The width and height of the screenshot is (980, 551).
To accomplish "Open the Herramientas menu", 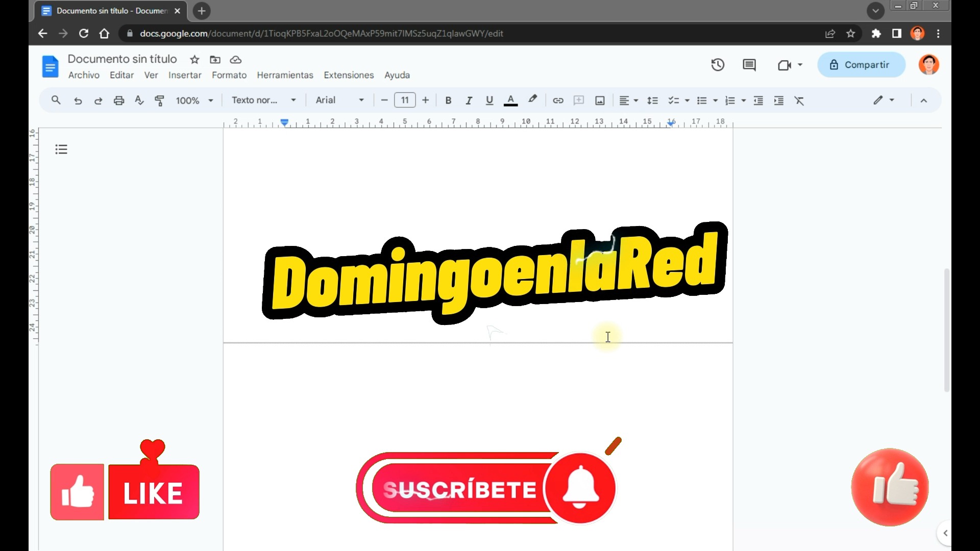I will point(285,75).
